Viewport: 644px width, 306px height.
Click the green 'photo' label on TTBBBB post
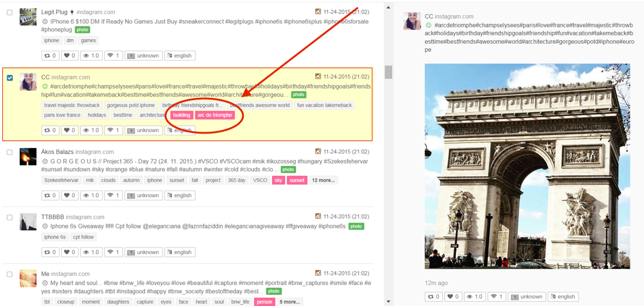(356, 226)
